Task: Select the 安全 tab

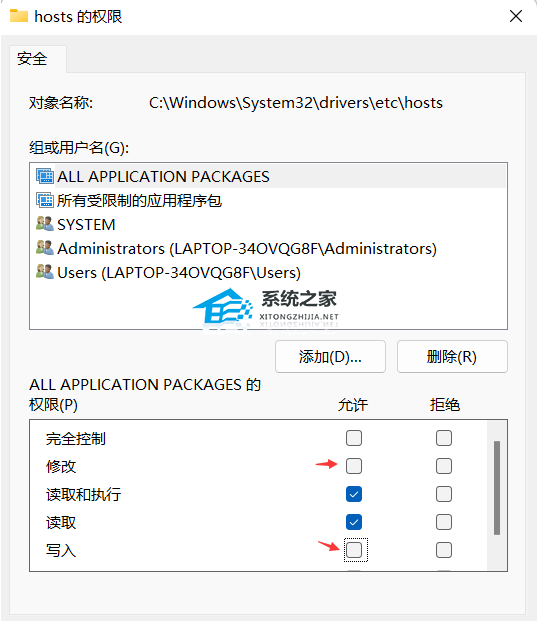Action: coord(32,59)
